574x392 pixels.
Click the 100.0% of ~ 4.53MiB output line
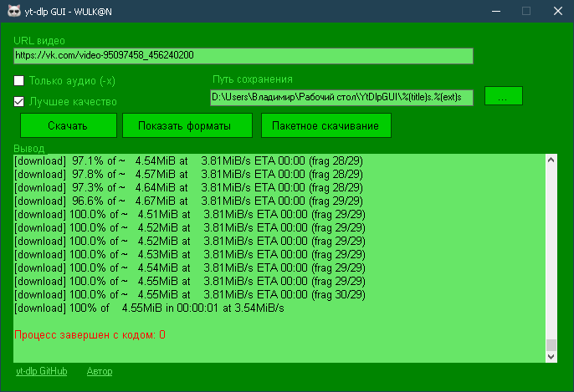[190, 254]
